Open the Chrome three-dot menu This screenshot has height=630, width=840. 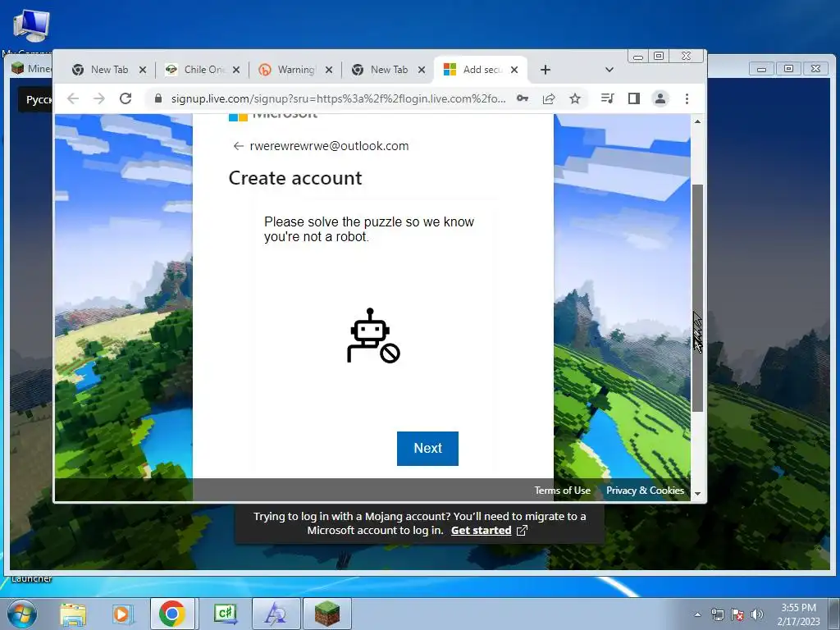687,98
